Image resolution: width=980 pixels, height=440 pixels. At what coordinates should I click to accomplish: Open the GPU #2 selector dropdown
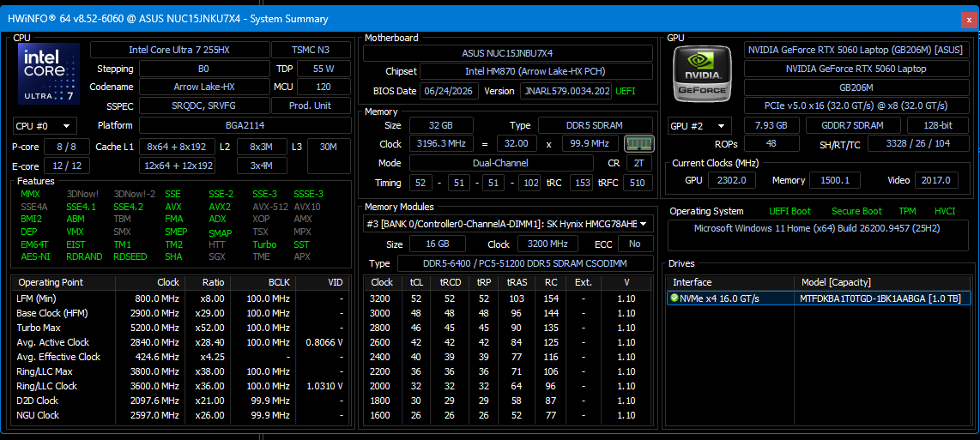tap(699, 125)
